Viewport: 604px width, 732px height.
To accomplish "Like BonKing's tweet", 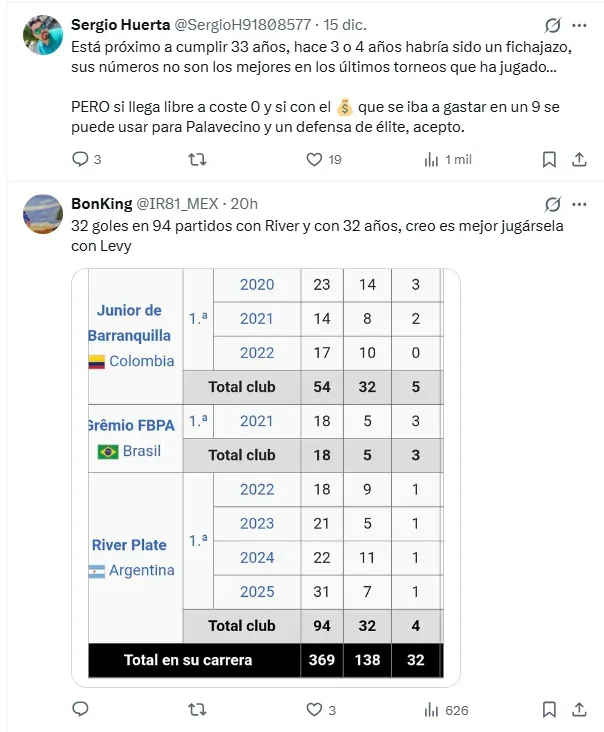I will pyautogui.click(x=314, y=710).
